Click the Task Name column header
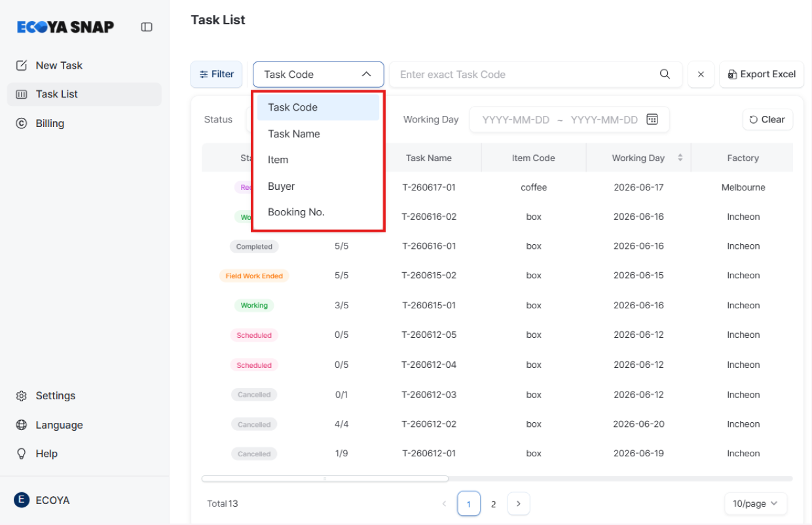The image size is (812, 525). click(429, 158)
